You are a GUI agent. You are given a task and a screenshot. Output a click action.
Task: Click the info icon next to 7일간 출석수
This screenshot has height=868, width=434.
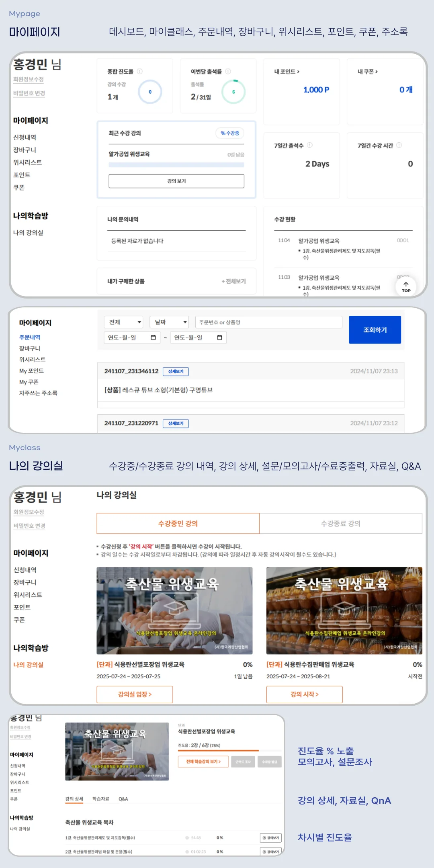coord(310,145)
